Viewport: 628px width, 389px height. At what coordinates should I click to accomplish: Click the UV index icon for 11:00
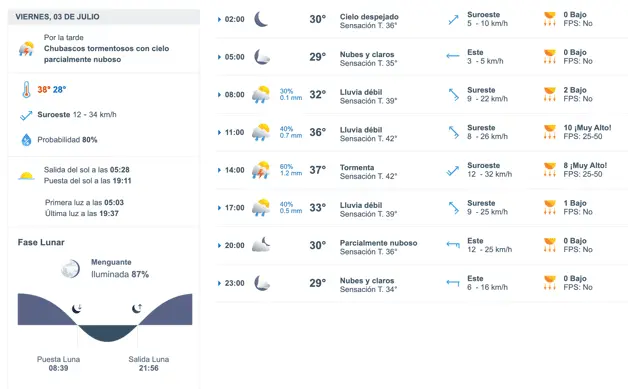pyautogui.click(x=550, y=132)
